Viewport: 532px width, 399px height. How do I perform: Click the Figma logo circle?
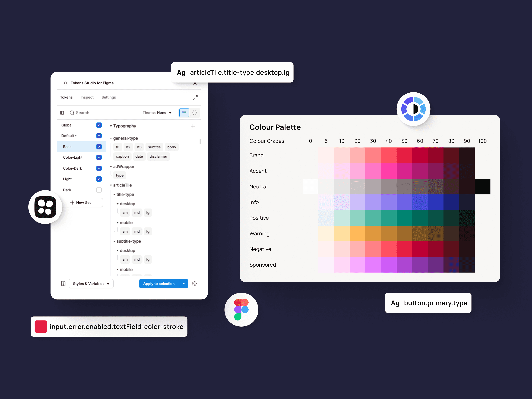[x=241, y=310]
